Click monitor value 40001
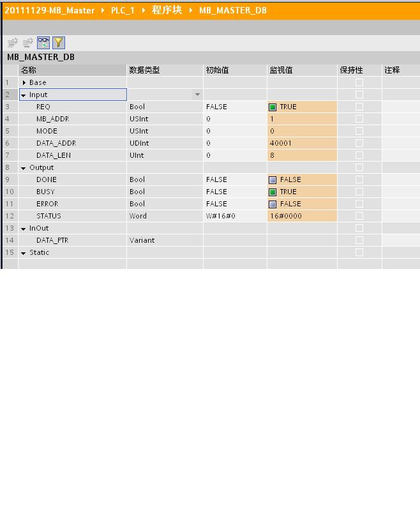This screenshot has height=527, width=420. coord(302,143)
